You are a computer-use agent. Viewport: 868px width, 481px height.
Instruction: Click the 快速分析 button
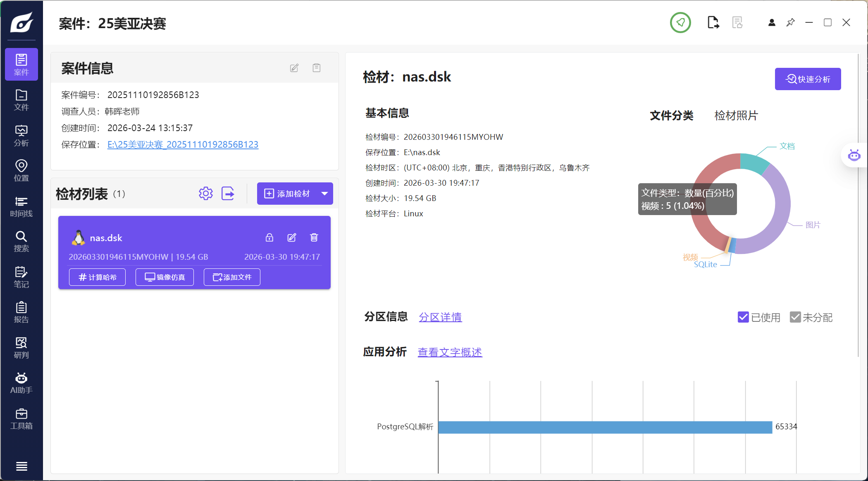point(807,79)
